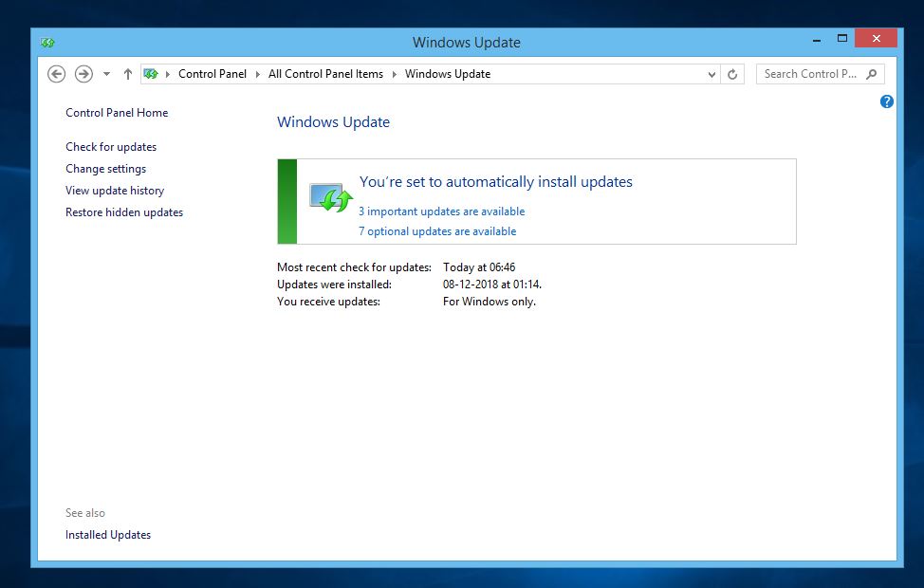Click Check for updates

(x=111, y=147)
